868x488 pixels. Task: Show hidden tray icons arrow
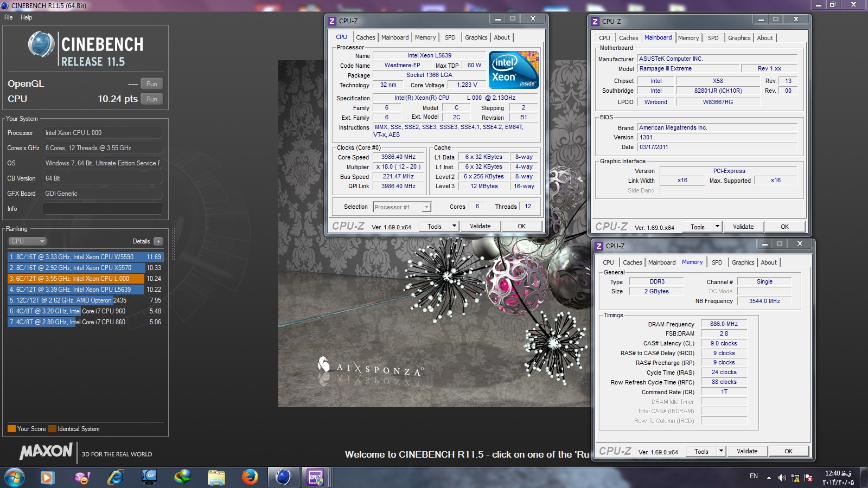pos(769,478)
